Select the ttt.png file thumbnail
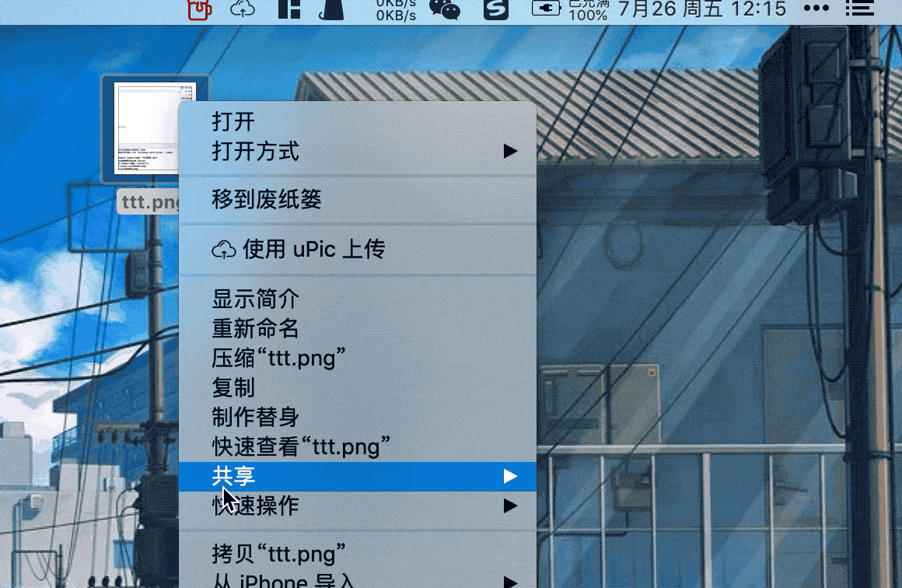Screen dimensions: 902x588 pos(154,128)
